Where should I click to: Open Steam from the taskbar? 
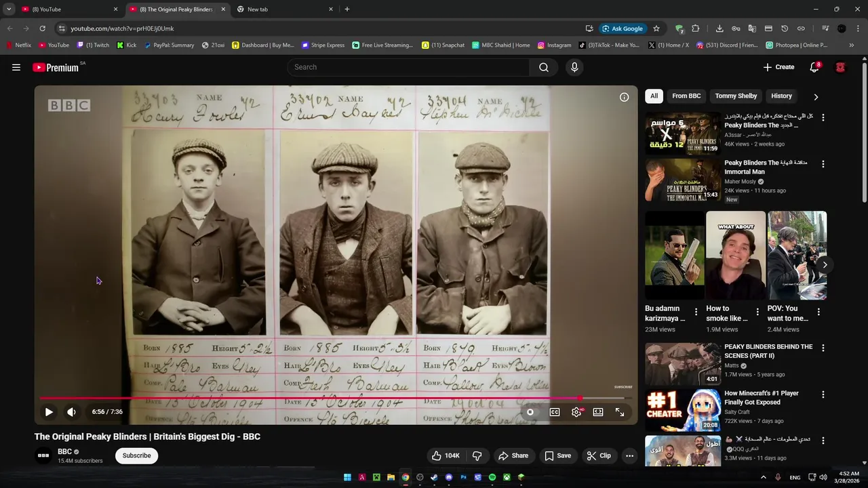click(x=434, y=477)
